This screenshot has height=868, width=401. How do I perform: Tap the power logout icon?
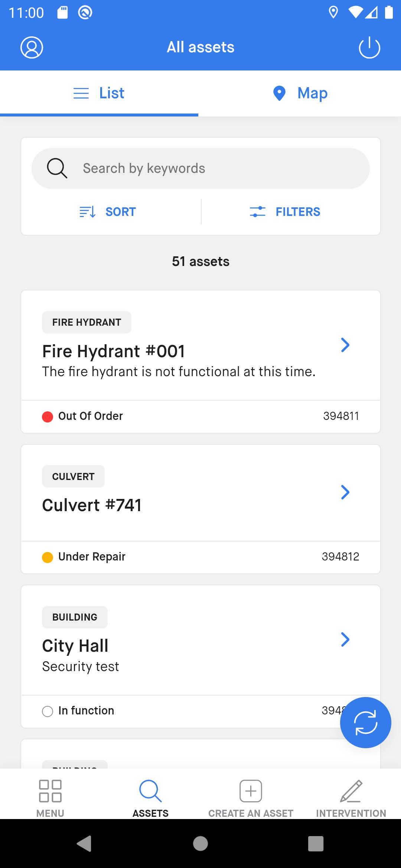point(369,47)
